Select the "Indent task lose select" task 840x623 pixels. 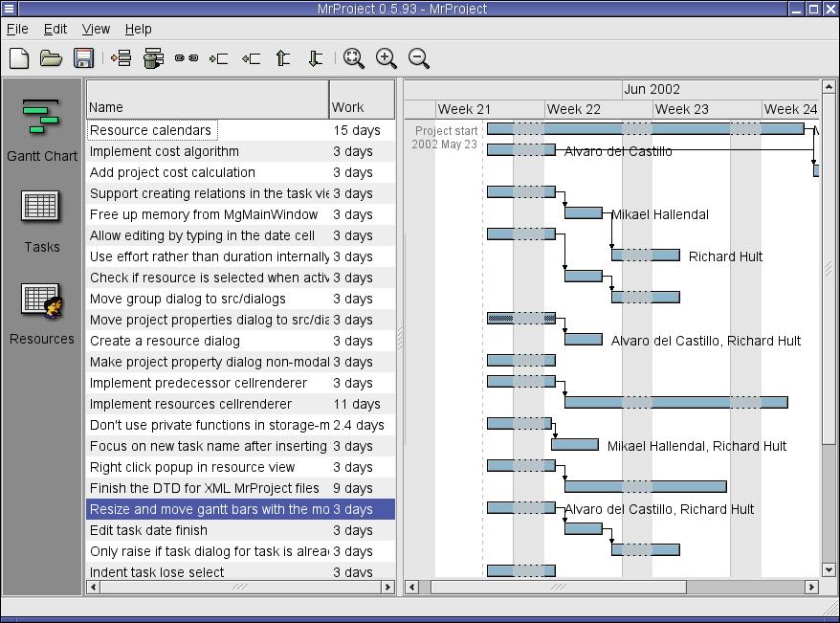240,572
